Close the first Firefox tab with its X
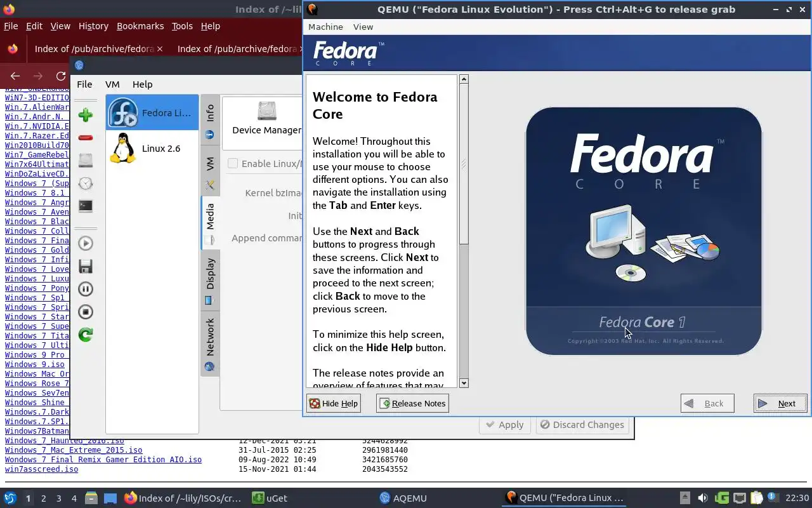The image size is (812, 508). tap(160, 49)
